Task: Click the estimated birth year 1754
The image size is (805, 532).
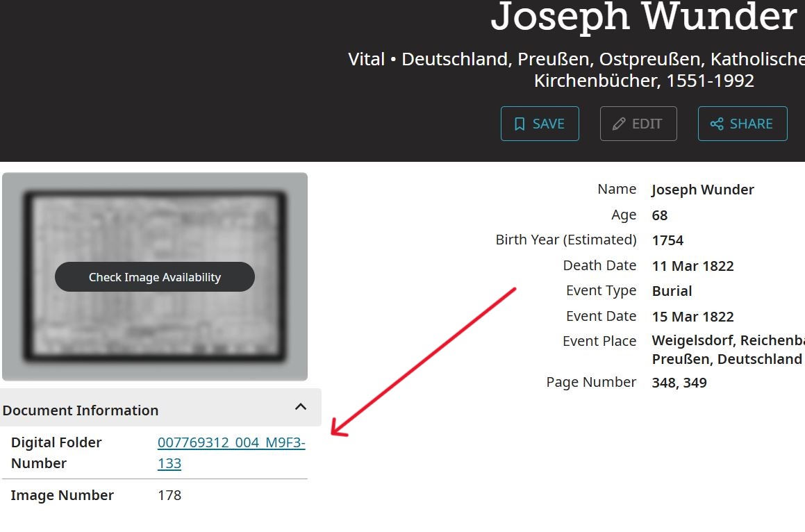Action: [x=667, y=240]
